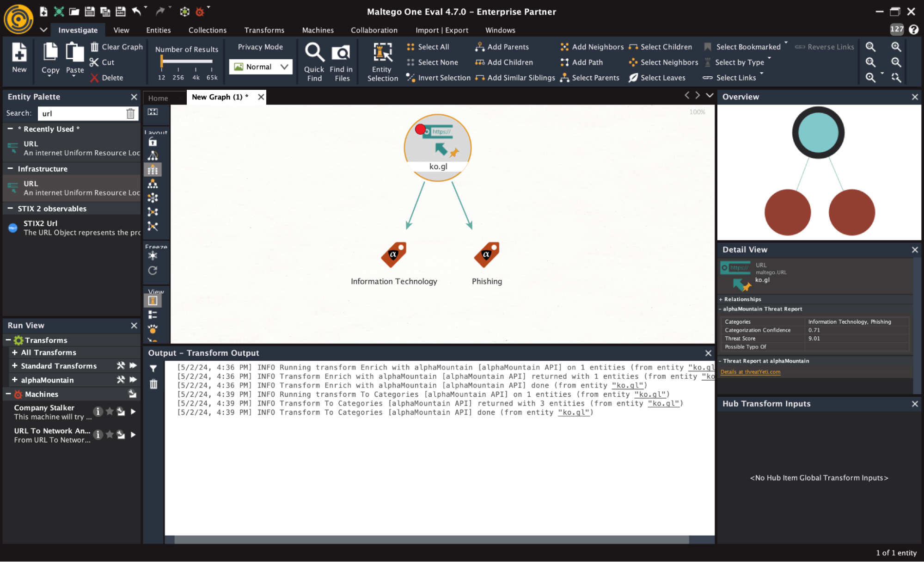Viewport: 924px width, 562px height.
Task: Run the Company Stalker machine play arrow
Action: 133,411
